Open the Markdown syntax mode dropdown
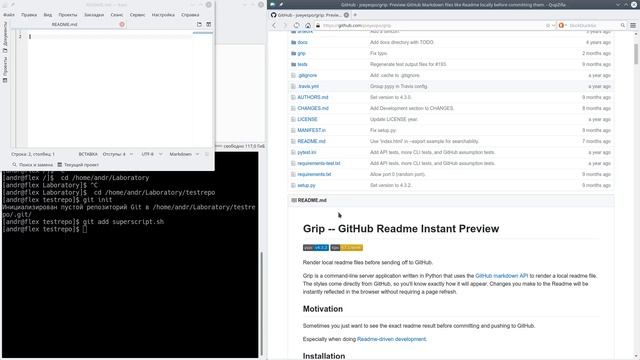 184,154
